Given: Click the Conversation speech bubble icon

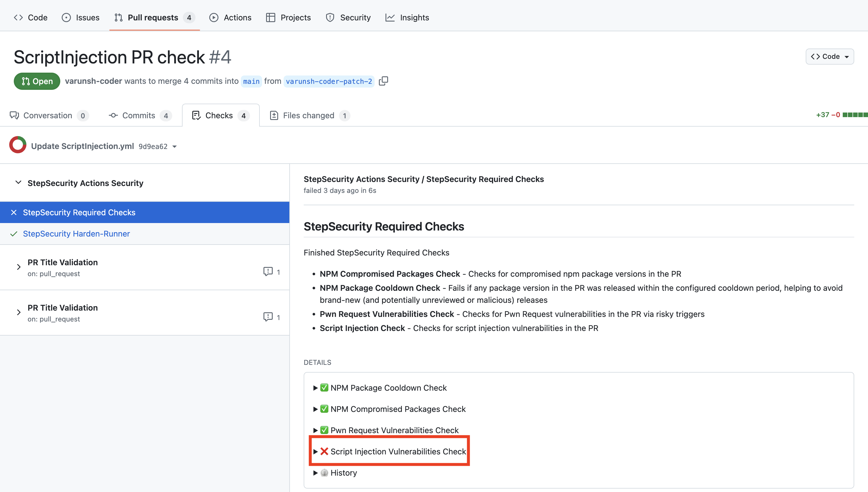Looking at the screenshot, I should [x=14, y=116].
